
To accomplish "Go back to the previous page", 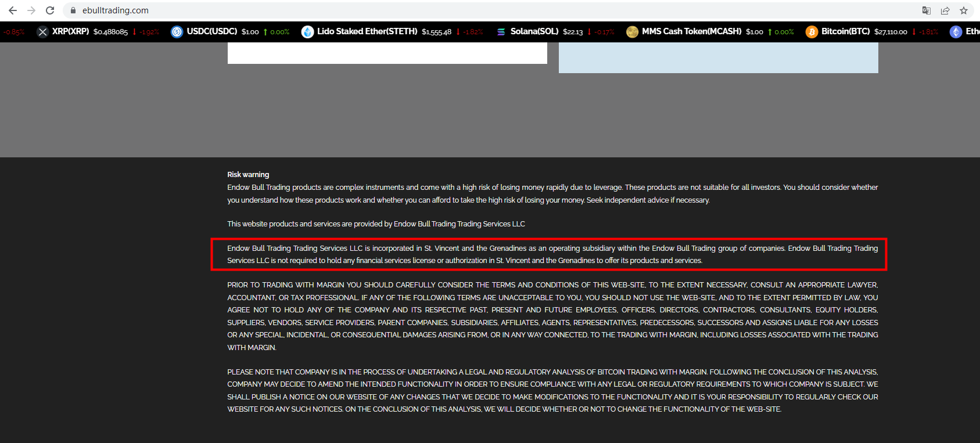I will click(13, 10).
